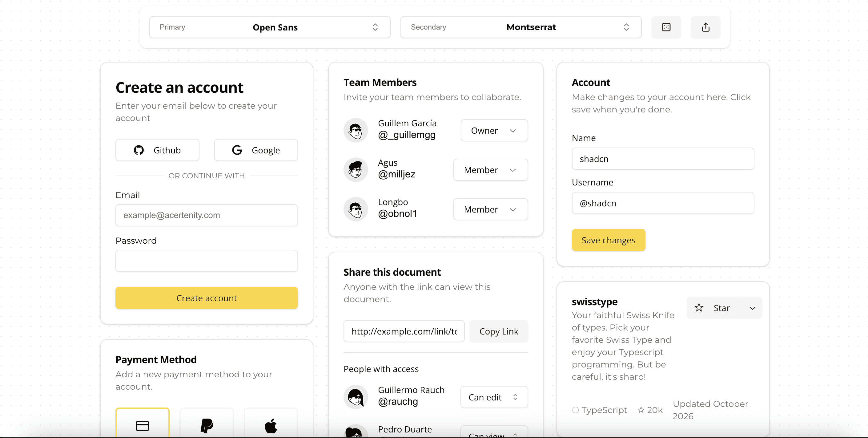Screen dimensions: 868x438
Task: Open Owner role dropdown for Guillem García
Action: 494,131
